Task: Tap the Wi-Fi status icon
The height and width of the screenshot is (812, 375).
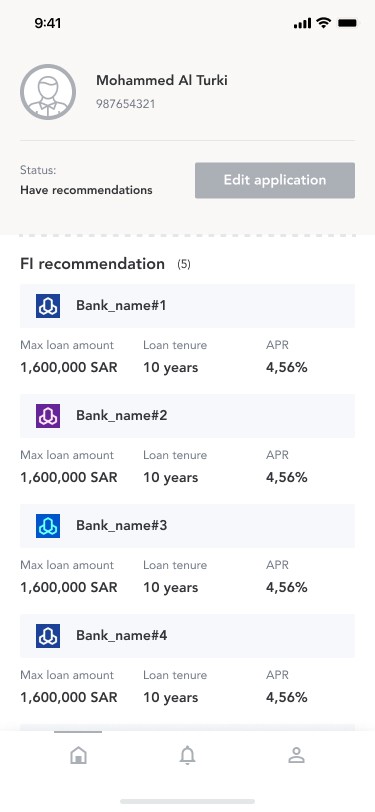Action: [324, 23]
